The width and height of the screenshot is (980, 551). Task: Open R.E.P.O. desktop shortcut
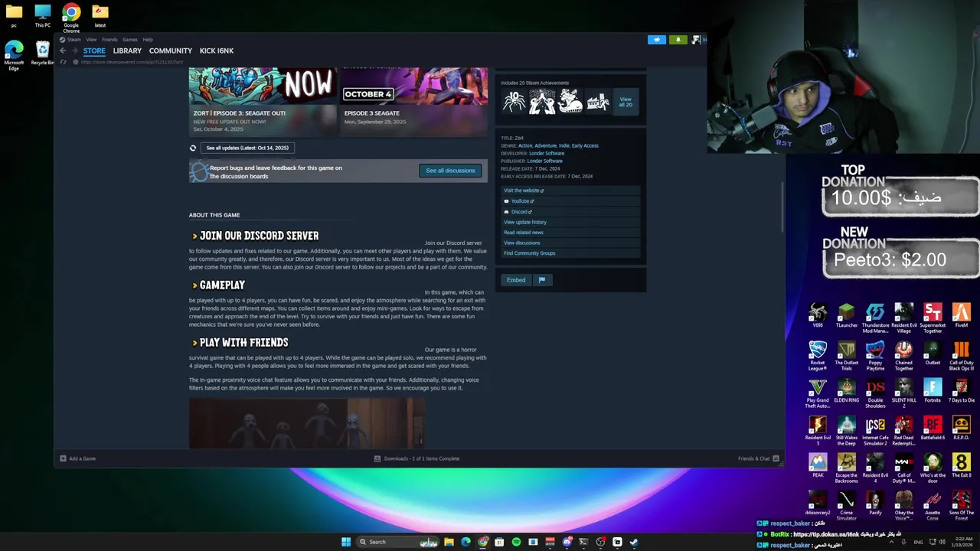[961, 428]
